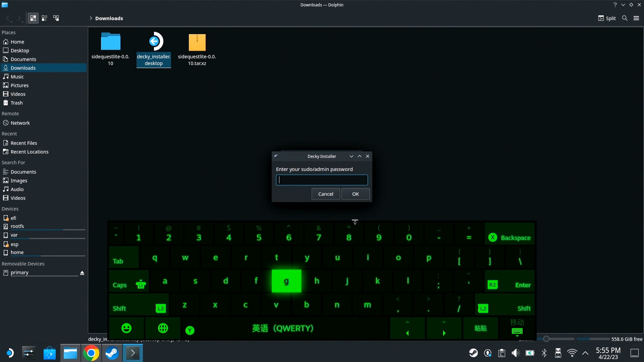Adjust the icon zoom slider
The image size is (644, 362).
coord(546,339)
